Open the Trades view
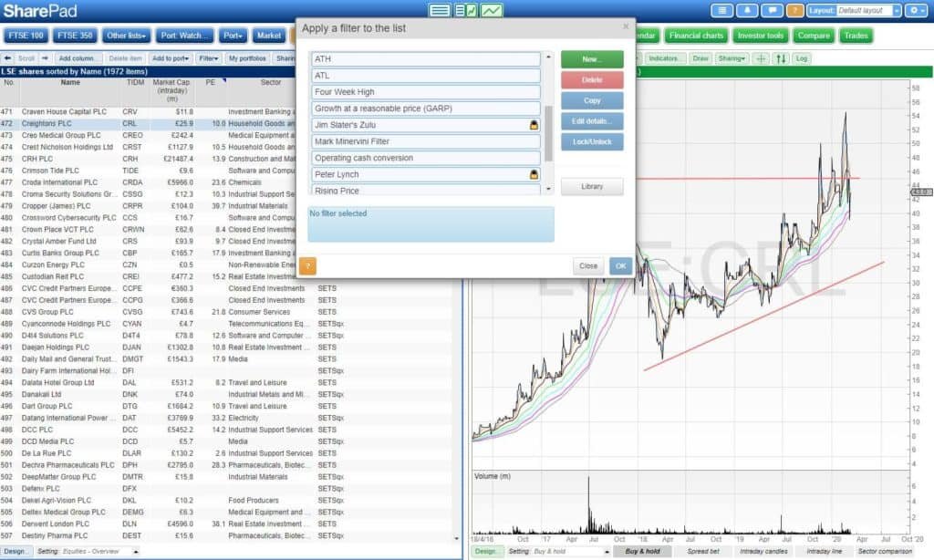Screen dimensions: 934x560 coord(856,36)
